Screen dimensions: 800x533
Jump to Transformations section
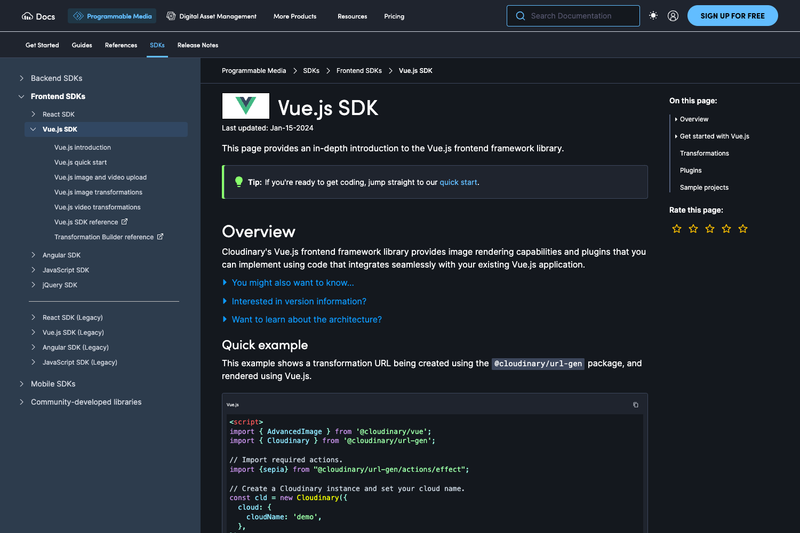[704, 154]
